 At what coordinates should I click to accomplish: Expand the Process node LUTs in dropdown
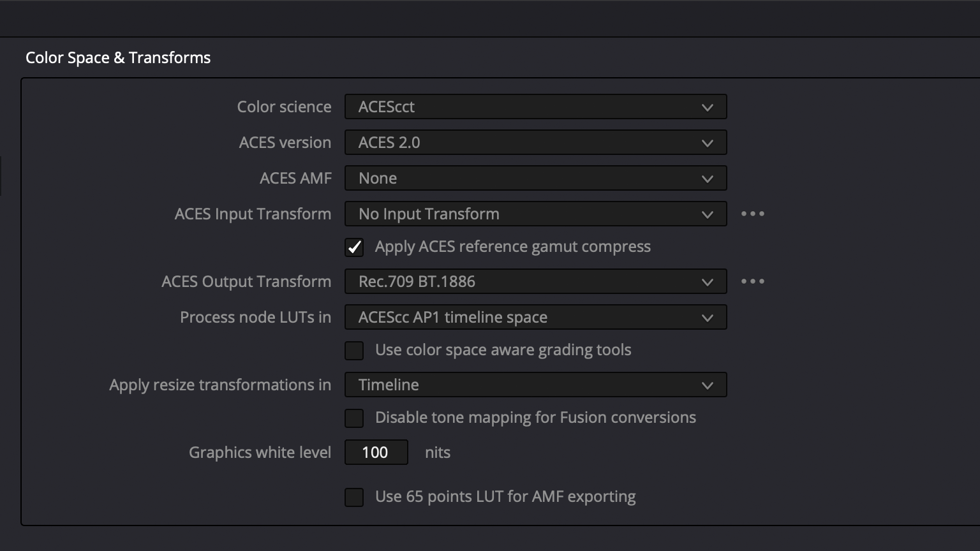[x=535, y=318]
